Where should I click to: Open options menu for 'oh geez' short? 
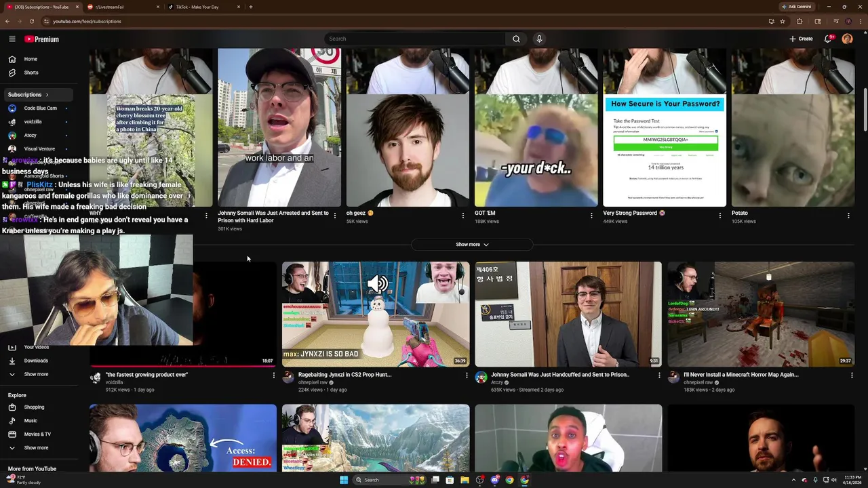point(463,216)
